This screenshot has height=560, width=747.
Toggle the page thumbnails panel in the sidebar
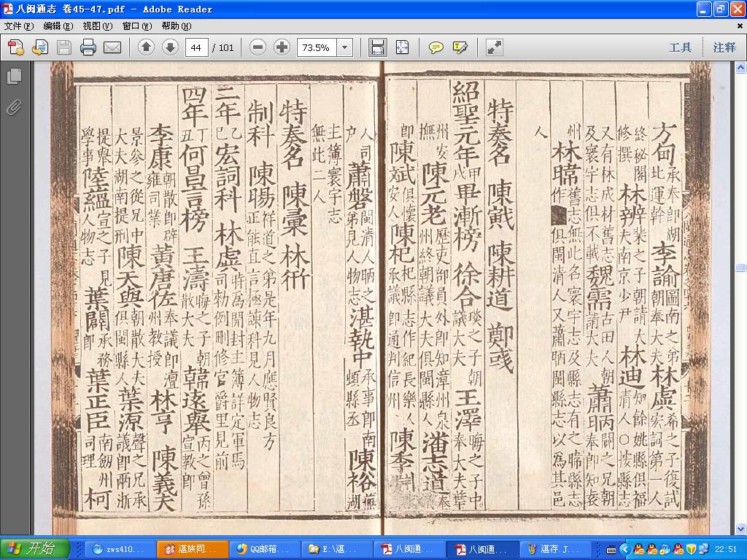14,76
